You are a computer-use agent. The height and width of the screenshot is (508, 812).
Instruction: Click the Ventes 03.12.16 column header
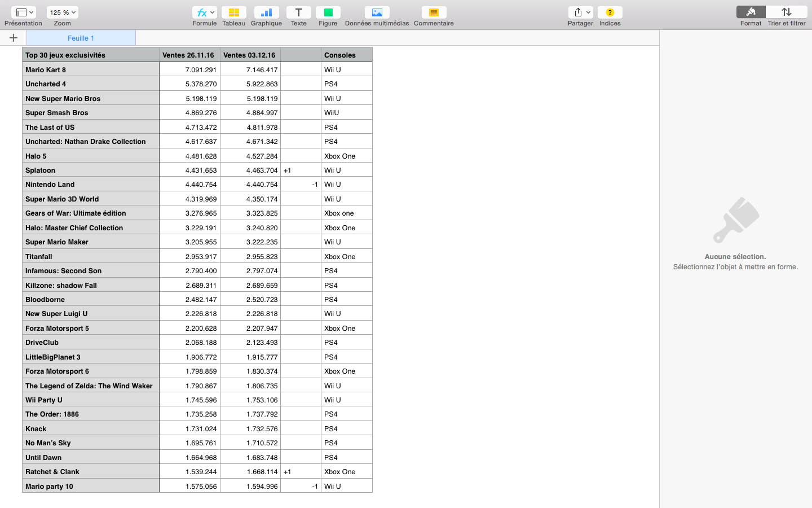tap(250, 55)
